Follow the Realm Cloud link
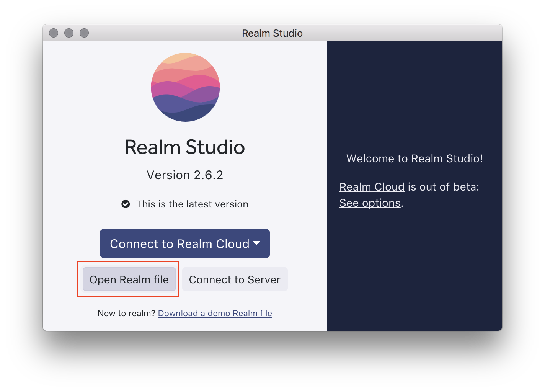The width and height of the screenshot is (545, 392). click(372, 187)
